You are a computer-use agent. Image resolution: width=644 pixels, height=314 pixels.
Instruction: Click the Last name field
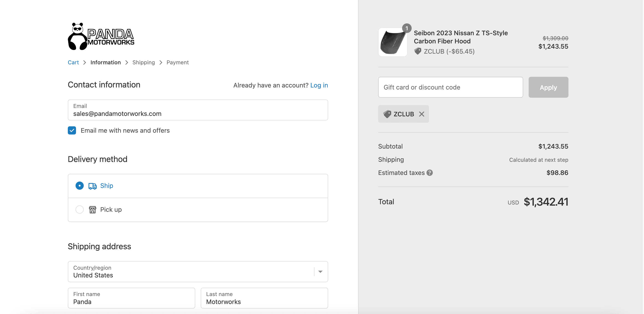point(264,298)
